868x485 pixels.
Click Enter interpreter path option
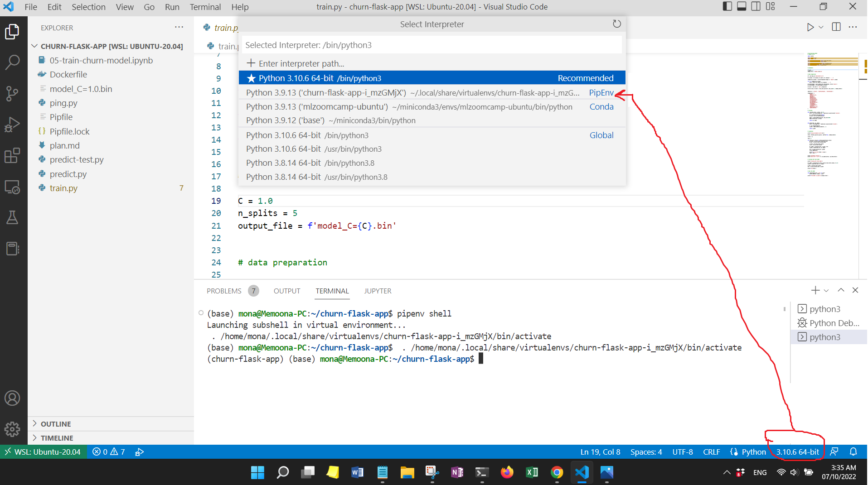[x=432, y=63]
